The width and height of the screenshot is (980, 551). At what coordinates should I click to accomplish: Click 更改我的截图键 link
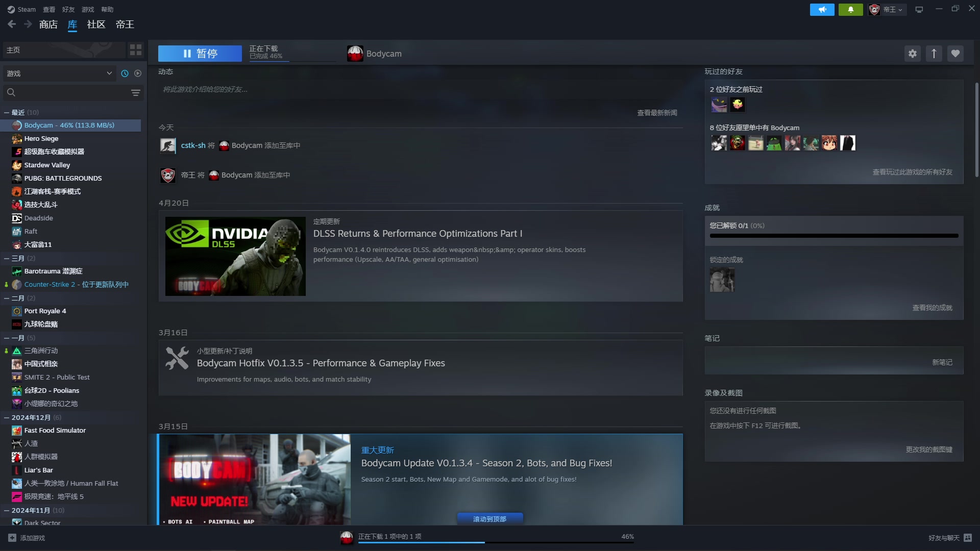929,449
